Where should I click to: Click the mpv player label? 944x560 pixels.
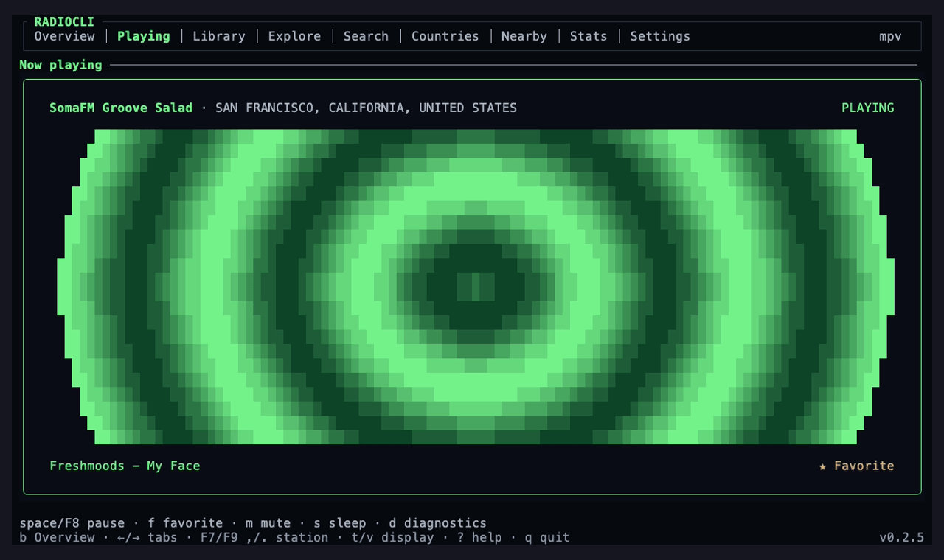point(890,36)
